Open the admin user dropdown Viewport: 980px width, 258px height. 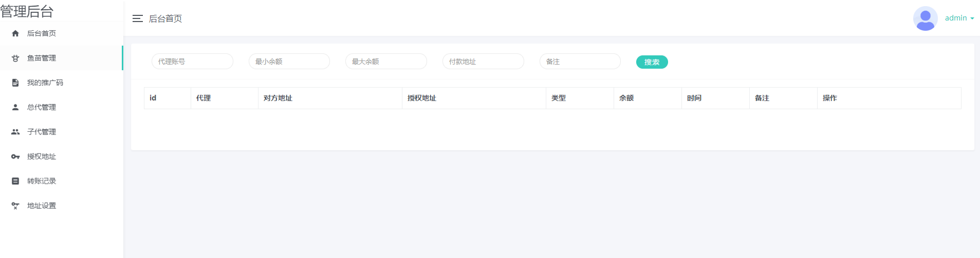tap(959, 18)
